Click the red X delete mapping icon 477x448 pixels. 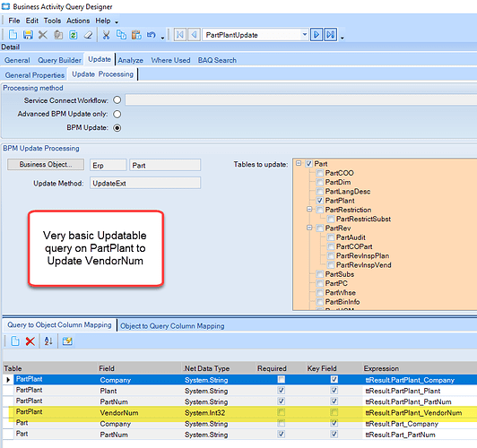(x=30, y=341)
